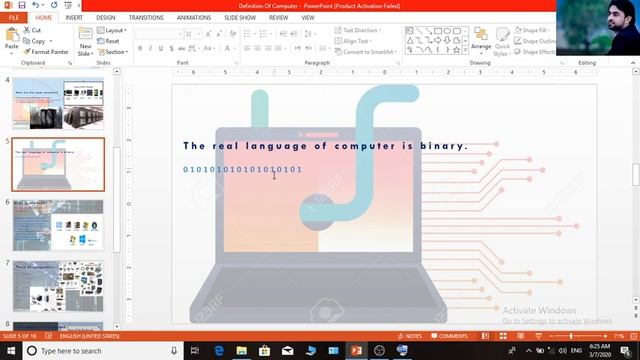This screenshot has width=640, height=360.
Task: Align text left in Paragraph group
Action: pyautogui.click(x=247, y=48)
